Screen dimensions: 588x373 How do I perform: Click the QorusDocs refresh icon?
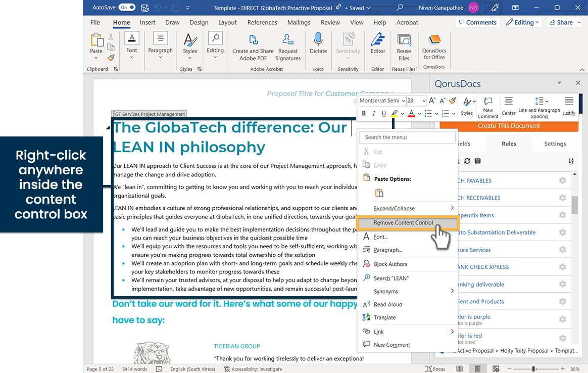point(467,161)
